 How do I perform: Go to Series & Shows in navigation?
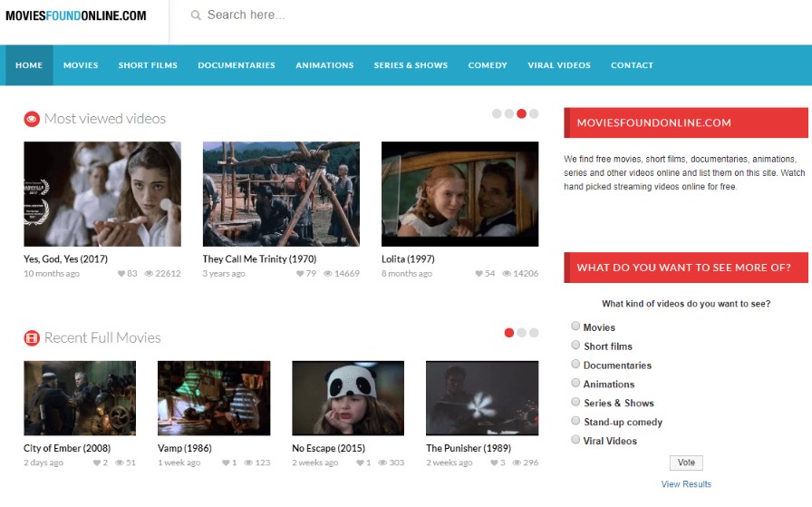pos(411,65)
